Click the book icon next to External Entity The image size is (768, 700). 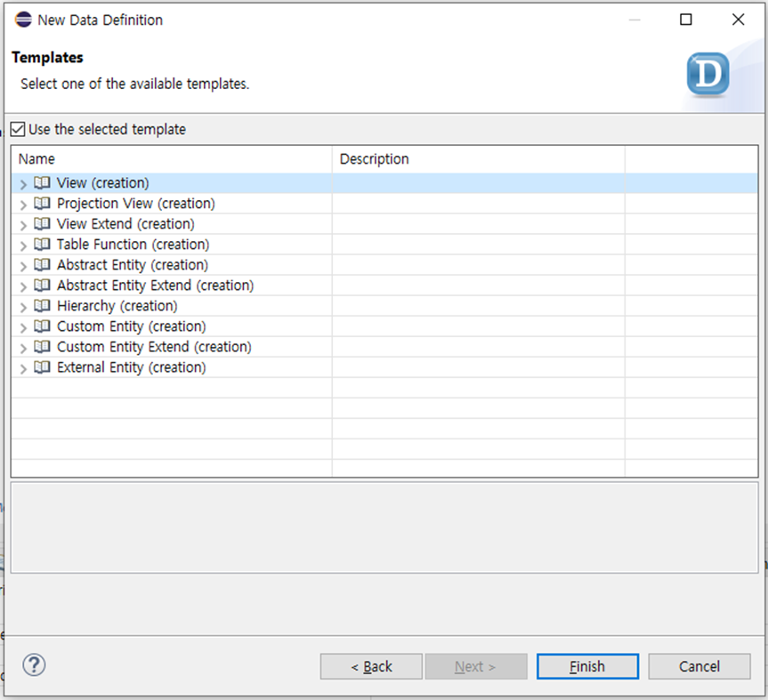42,367
